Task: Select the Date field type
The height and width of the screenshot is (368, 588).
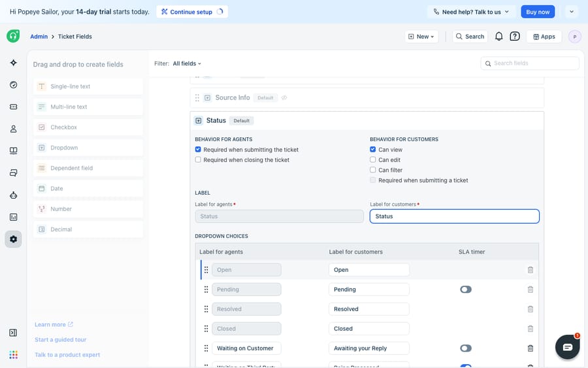Action: click(x=88, y=189)
